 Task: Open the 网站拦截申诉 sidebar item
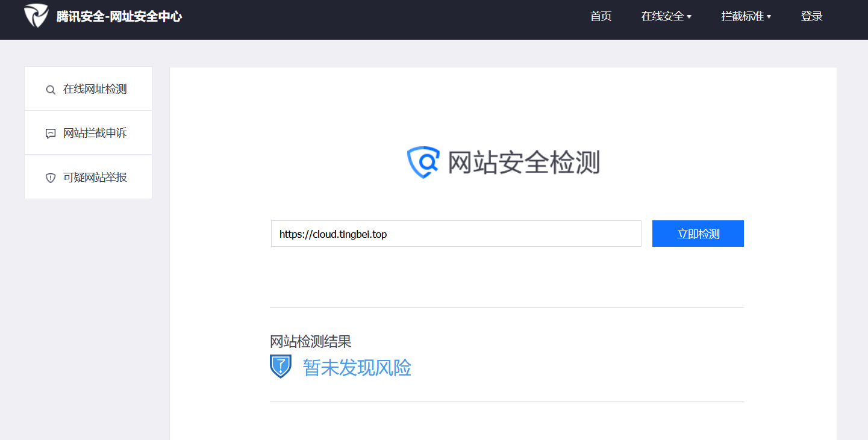click(88, 133)
